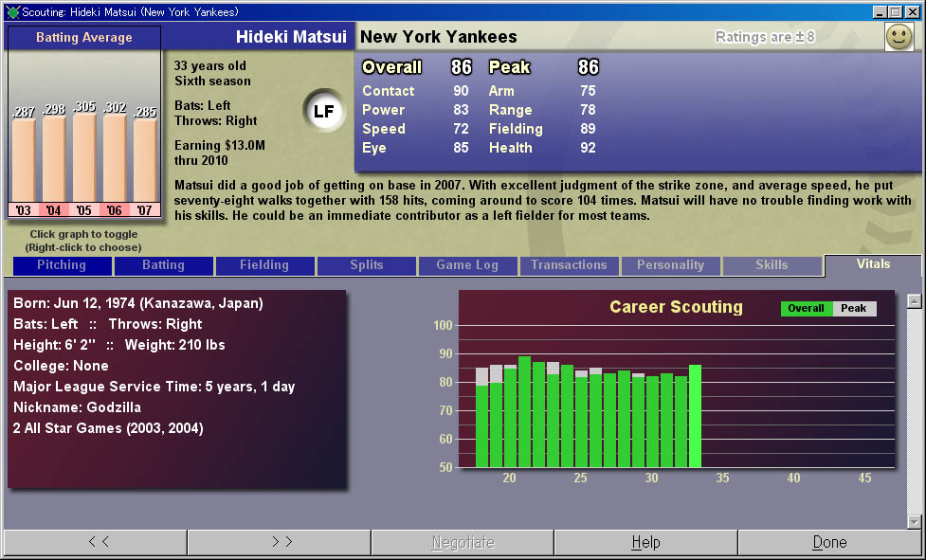The height and width of the screenshot is (560, 926).
Task: Click the scrollbar up arrow
Action: 915,301
